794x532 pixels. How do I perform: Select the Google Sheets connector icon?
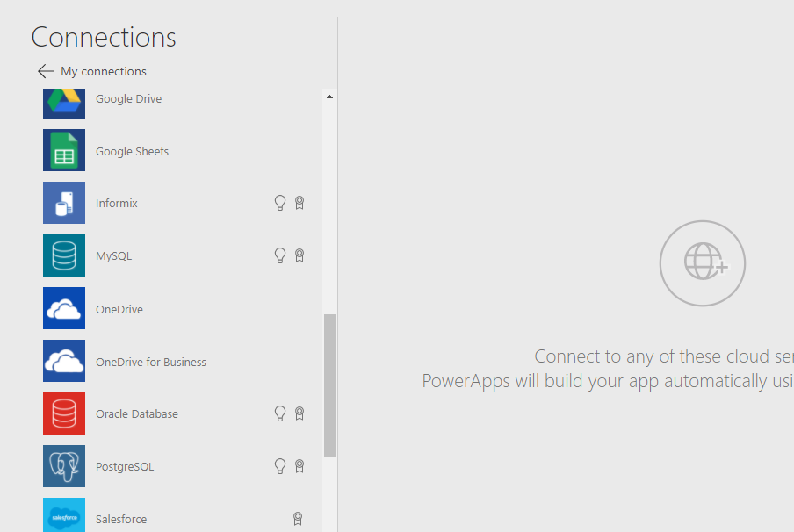point(63,150)
